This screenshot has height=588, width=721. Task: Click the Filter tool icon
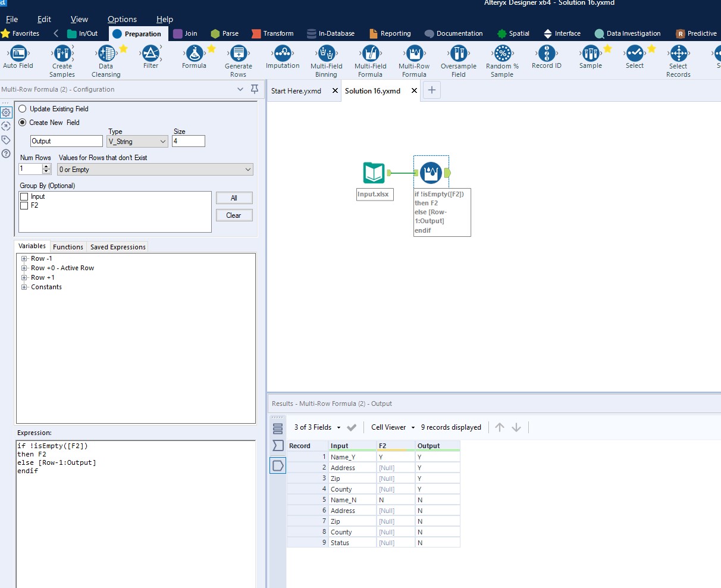[x=151, y=54]
